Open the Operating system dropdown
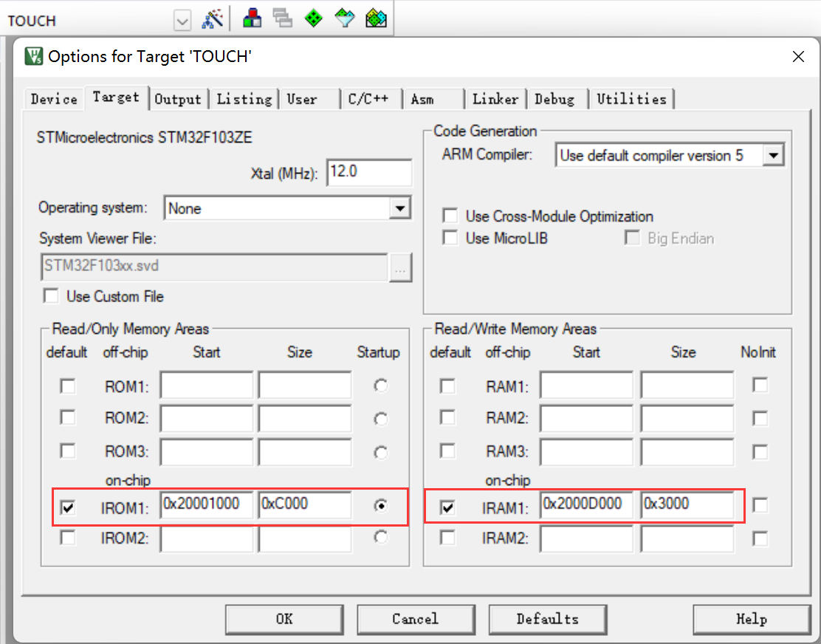 tap(400, 208)
